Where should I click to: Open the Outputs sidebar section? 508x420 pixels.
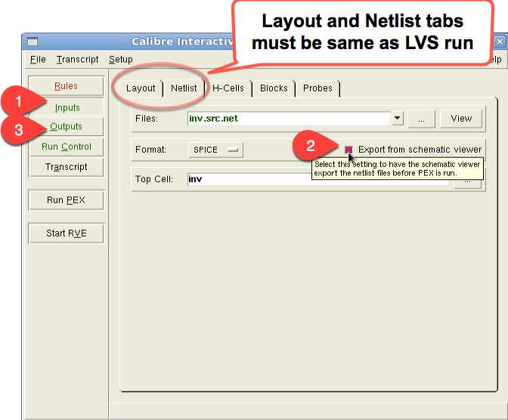(66, 127)
